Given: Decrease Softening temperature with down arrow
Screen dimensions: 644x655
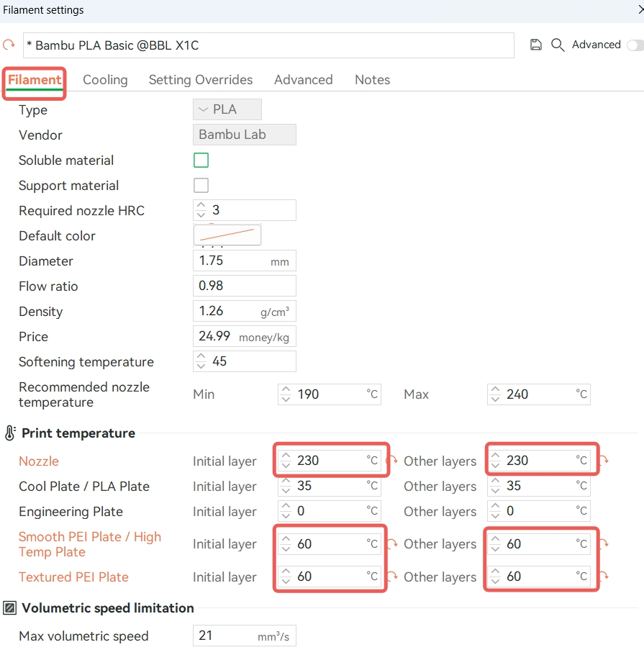Looking at the screenshot, I should tap(201, 366).
